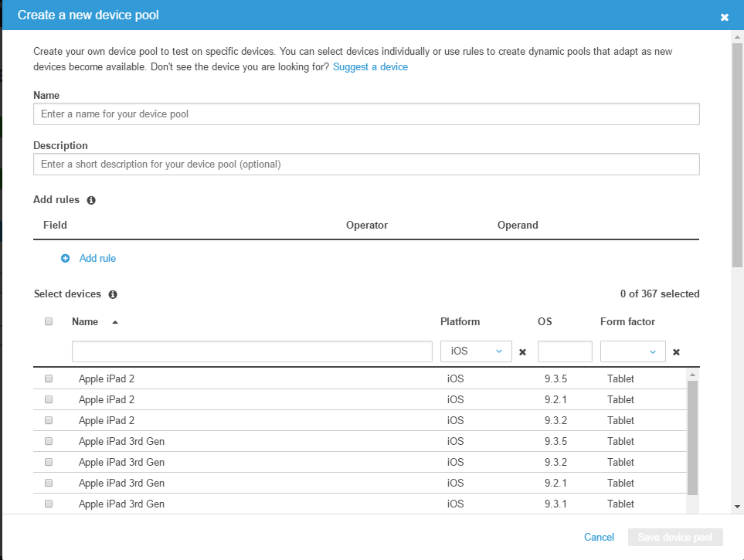Click the Save device pool button

tap(675, 538)
